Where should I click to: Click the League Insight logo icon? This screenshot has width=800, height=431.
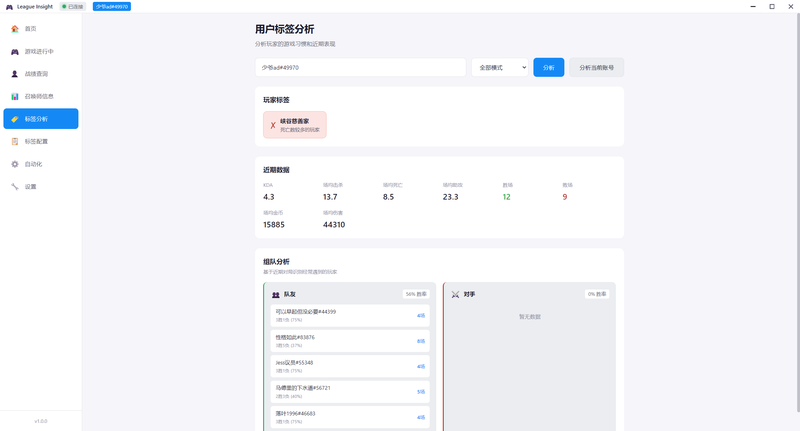[x=9, y=7]
